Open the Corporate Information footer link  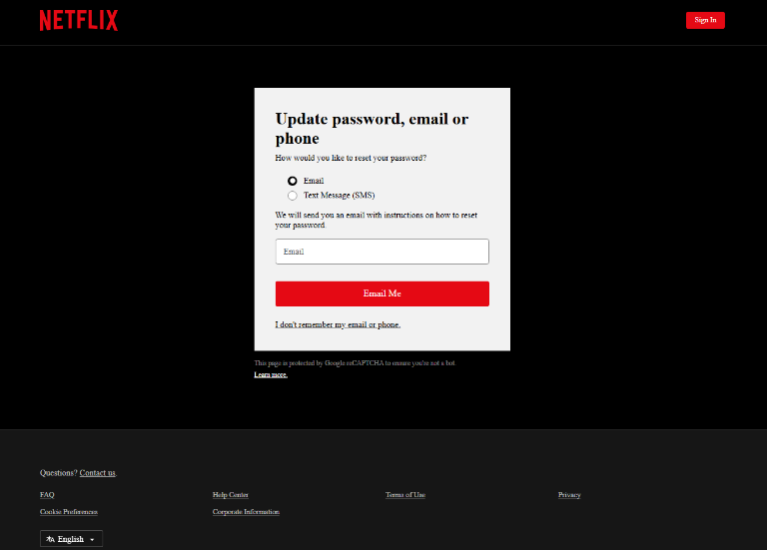[246, 512]
